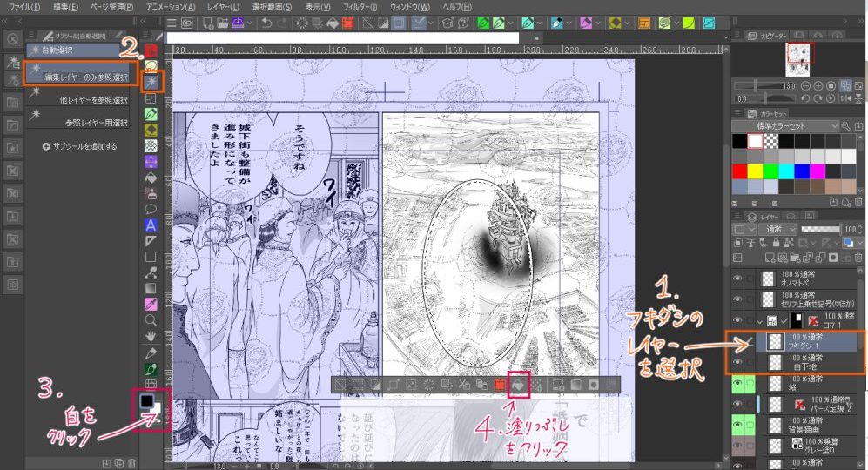This screenshot has height=470, width=868.
Task: Select the Auto select magic wand tool in toolbox
Action: (x=151, y=83)
